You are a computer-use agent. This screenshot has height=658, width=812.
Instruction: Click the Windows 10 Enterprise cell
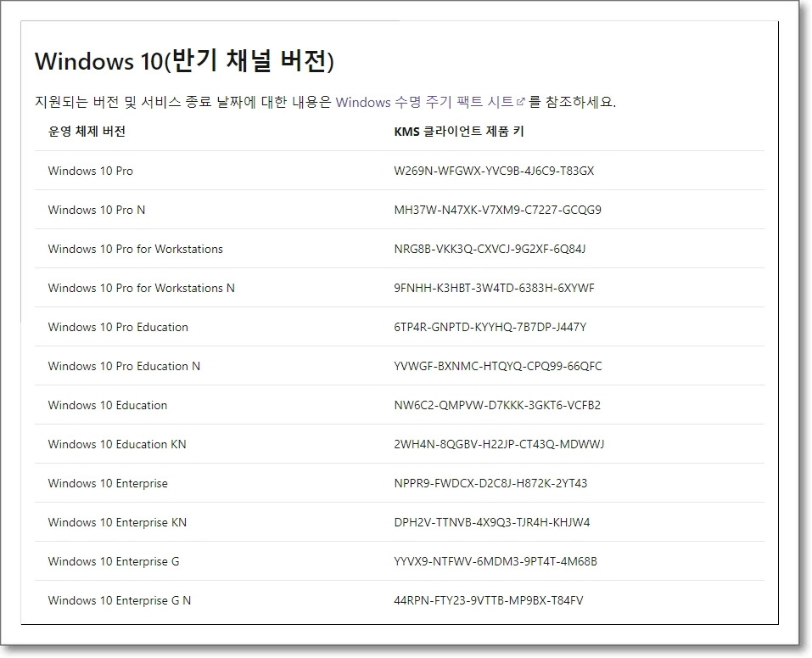click(x=108, y=483)
